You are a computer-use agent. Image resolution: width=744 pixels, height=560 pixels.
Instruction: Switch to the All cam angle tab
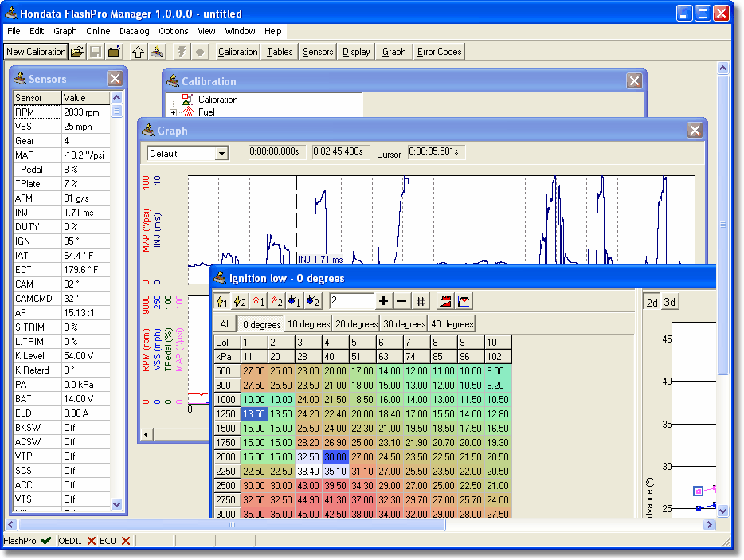pyautogui.click(x=225, y=324)
